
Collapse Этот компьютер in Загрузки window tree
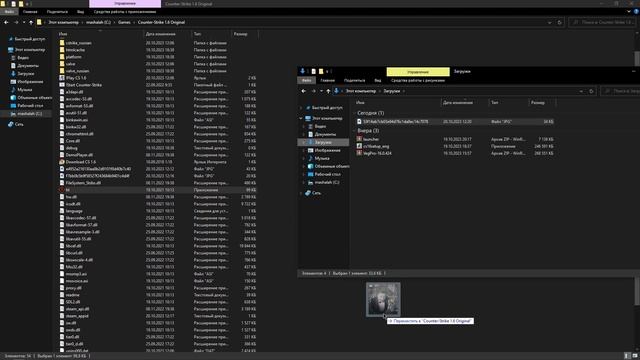(x=301, y=118)
